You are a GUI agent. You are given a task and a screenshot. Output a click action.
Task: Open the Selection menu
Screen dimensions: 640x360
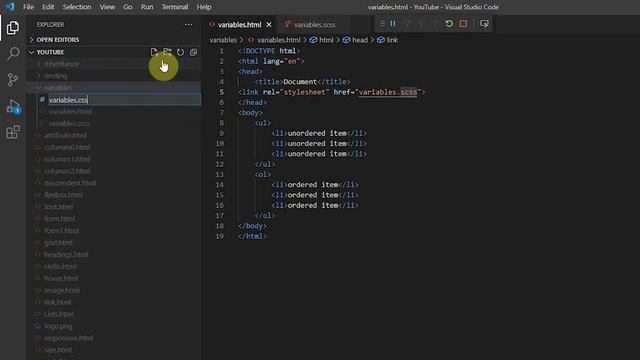[77, 7]
